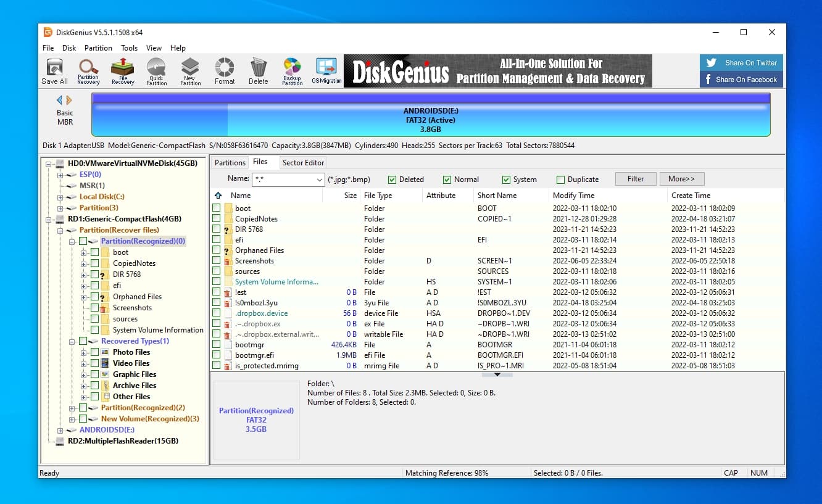822x504 pixels.
Task: Click the collapse arrow above the info panel
Action: point(497,374)
